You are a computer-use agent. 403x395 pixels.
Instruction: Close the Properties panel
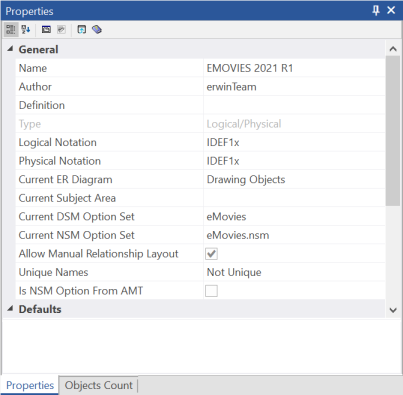pyautogui.click(x=391, y=10)
